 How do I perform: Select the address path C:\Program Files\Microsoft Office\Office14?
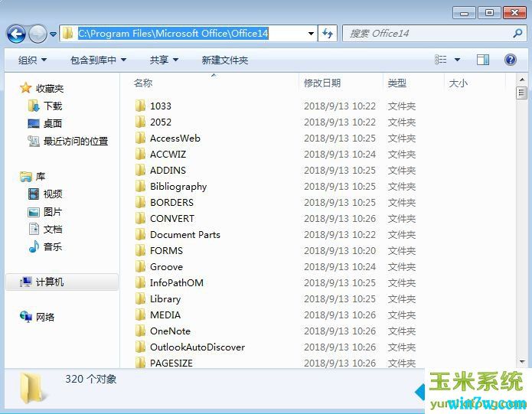[173, 33]
